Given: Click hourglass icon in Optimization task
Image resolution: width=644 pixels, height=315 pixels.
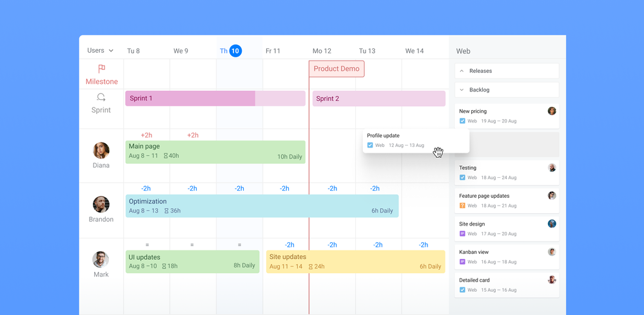Looking at the screenshot, I should click(166, 211).
